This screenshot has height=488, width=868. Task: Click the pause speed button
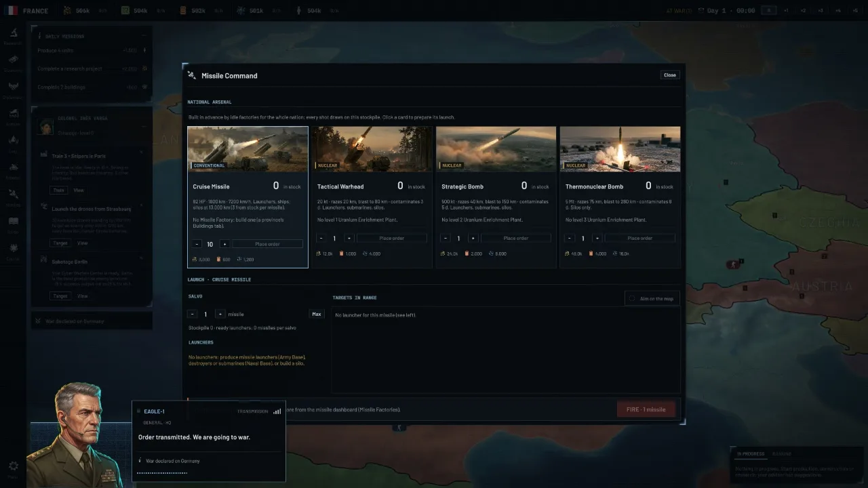(768, 11)
